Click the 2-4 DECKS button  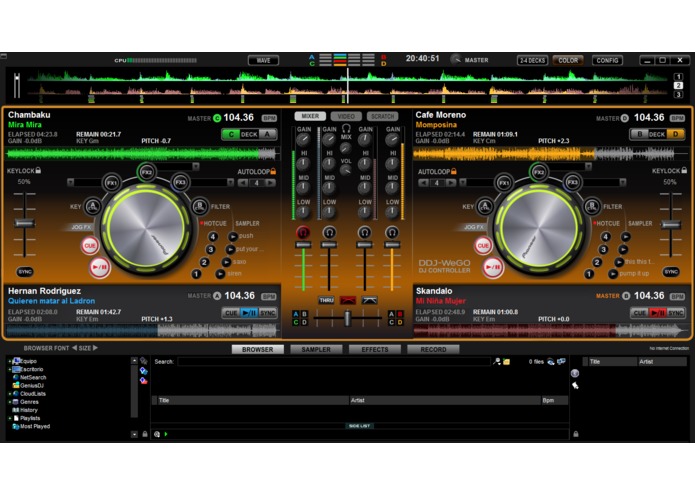532,60
